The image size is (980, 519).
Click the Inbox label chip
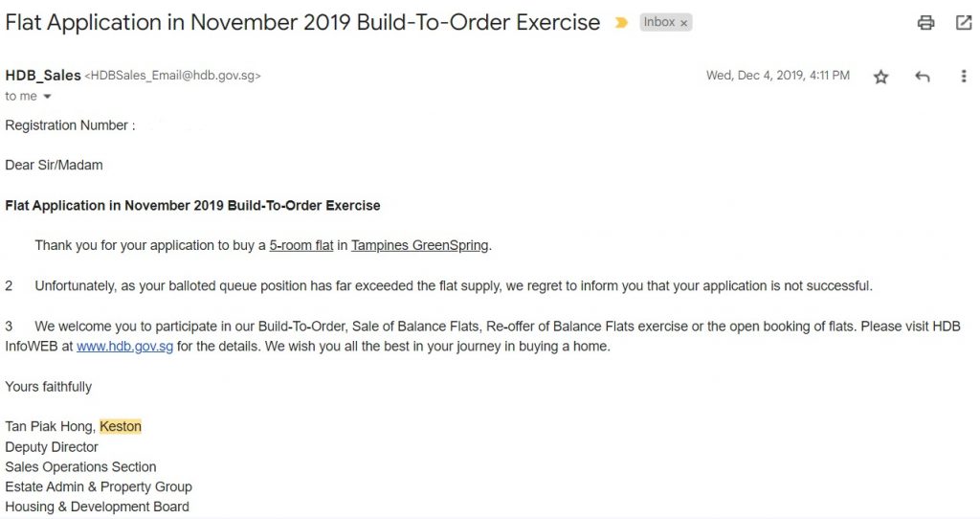tap(659, 23)
